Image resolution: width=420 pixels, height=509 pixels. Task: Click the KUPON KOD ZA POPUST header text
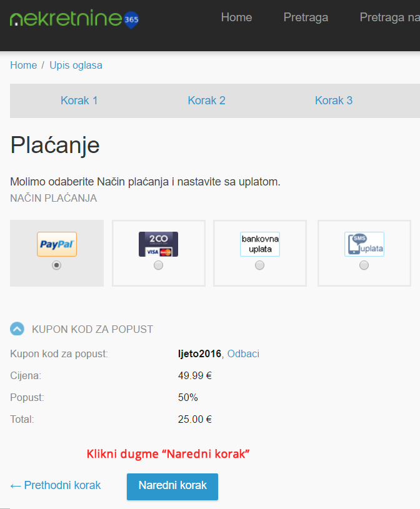coord(92,329)
